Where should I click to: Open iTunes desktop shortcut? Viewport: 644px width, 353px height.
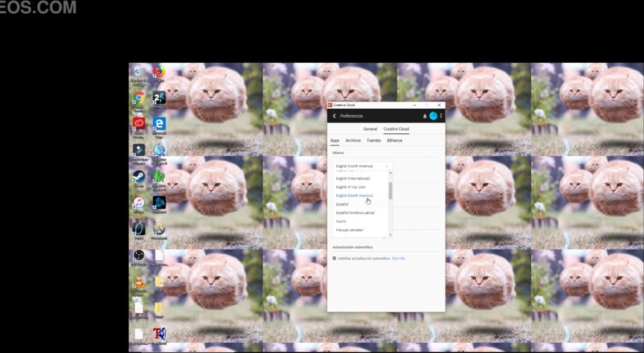tap(139, 203)
